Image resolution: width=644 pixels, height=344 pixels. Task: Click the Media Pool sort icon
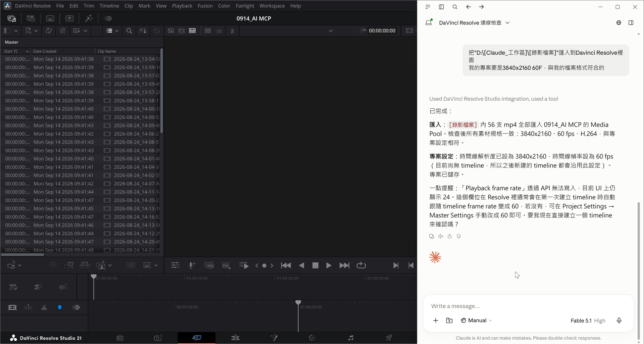(x=143, y=31)
